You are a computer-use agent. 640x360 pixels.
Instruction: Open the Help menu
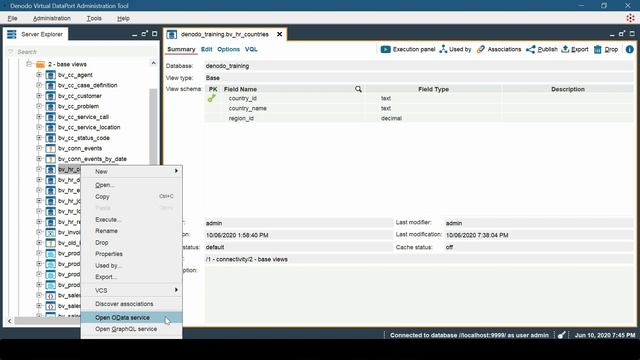pyautogui.click(x=123, y=18)
